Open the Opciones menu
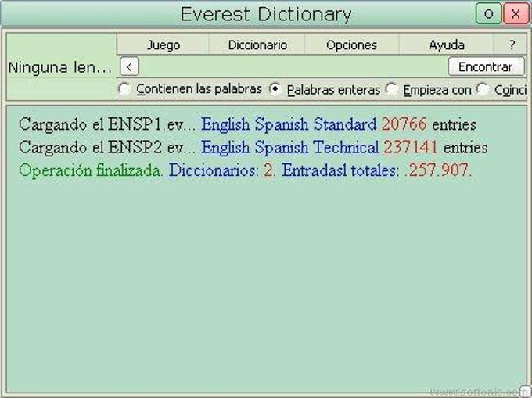Viewport: 532px width, 398px height. point(351,45)
